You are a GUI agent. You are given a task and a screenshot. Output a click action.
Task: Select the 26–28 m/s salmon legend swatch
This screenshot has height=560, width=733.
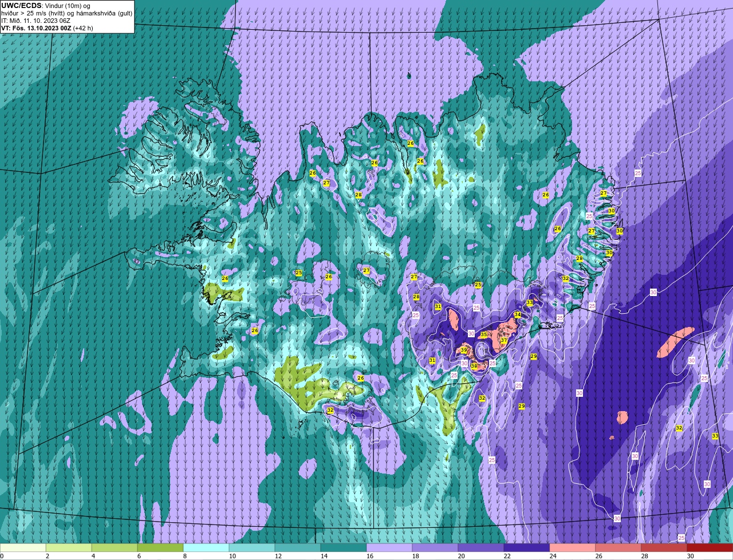coord(618,547)
